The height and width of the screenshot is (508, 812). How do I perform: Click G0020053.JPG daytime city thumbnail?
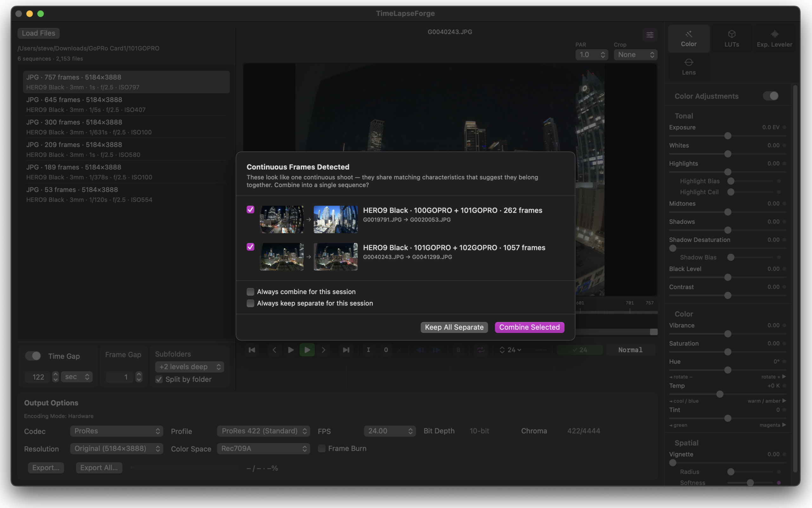click(336, 219)
